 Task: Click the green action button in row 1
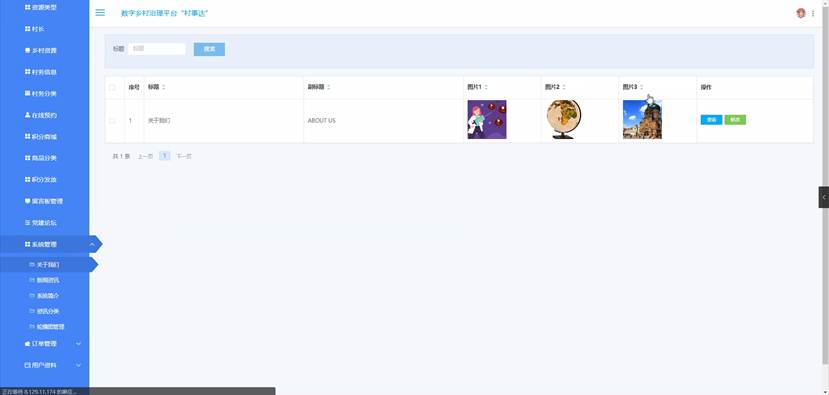point(735,120)
